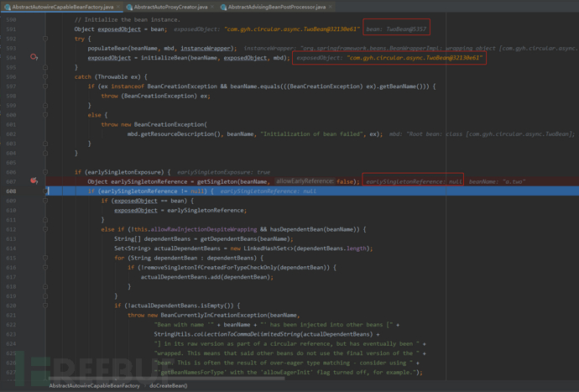Click the getSingleton method call on line 607

[216, 181]
